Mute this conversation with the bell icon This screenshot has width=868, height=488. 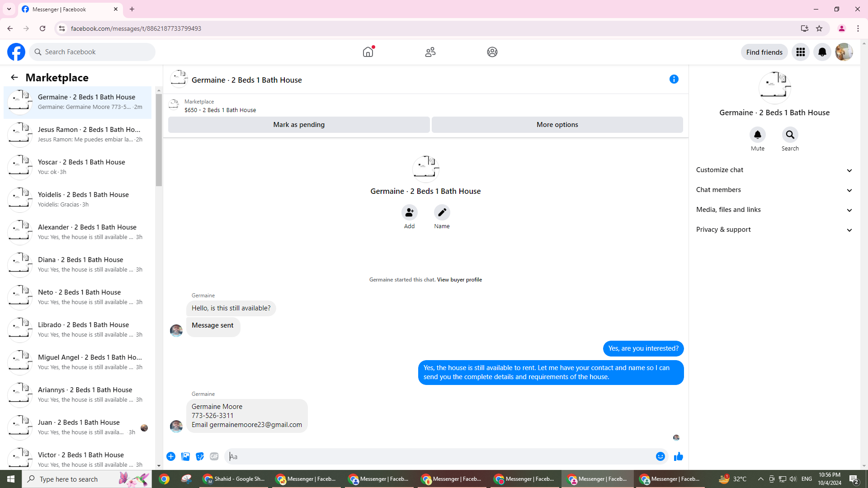[758, 135]
